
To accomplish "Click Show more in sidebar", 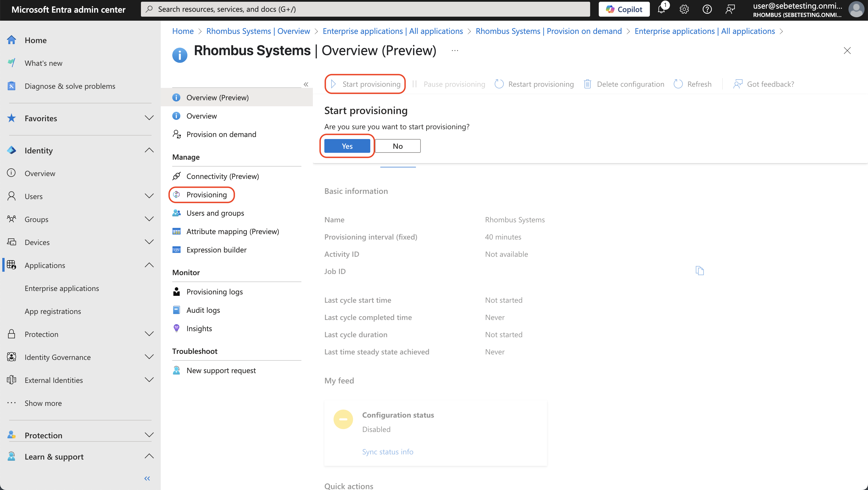I will tap(43, 403).
